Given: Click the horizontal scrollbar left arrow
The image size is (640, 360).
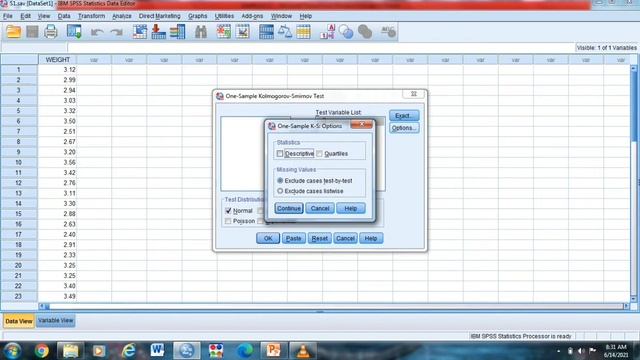Looking at the screenshot, I should tap(42, 306).
